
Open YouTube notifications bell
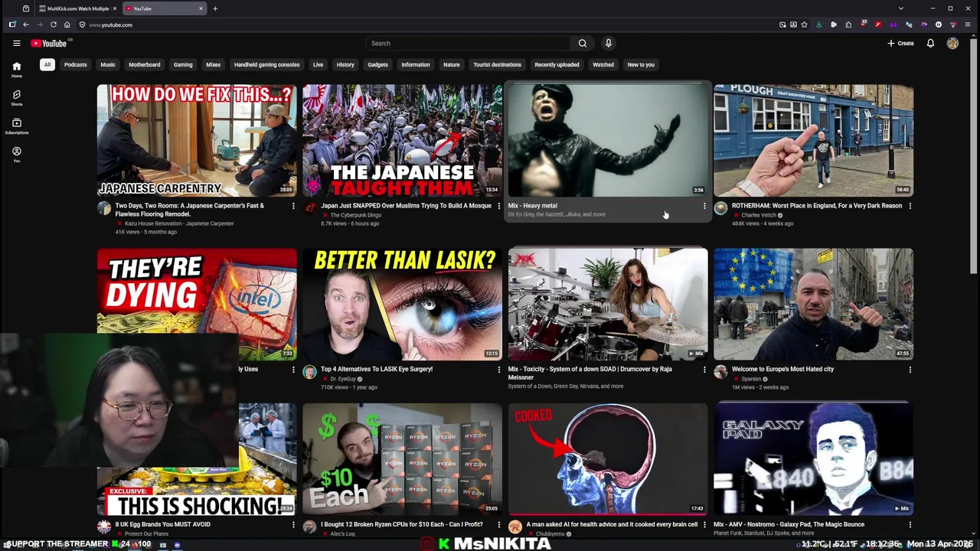(x=930, y=44)
